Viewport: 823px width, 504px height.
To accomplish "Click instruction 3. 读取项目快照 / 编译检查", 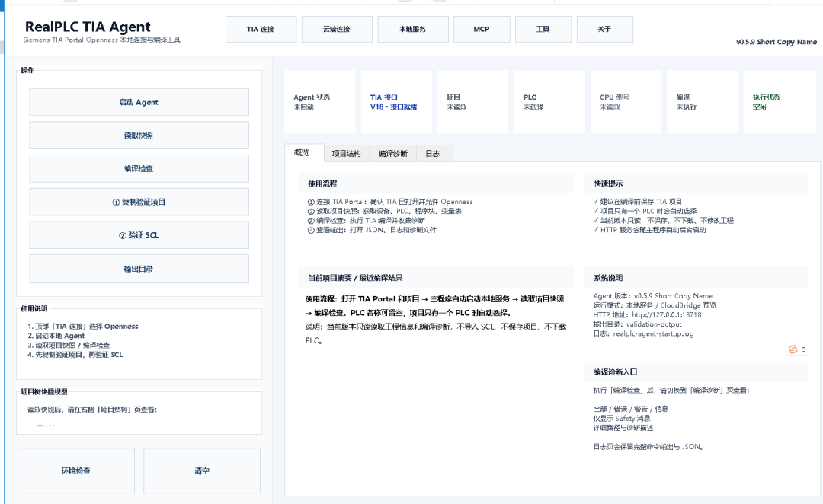I will [69, 346].
